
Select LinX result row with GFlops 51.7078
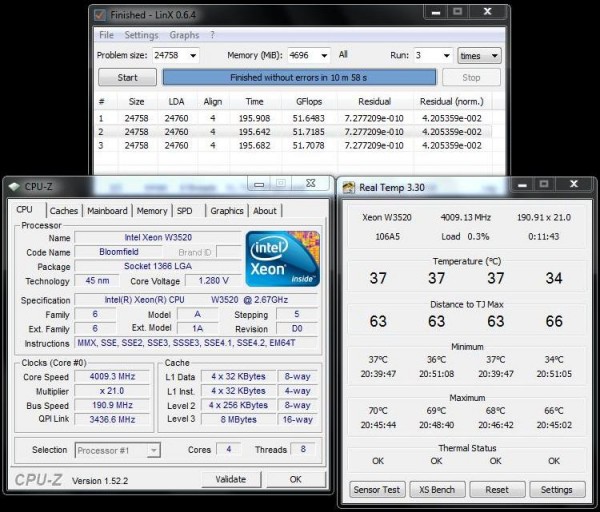pos(293,145)
